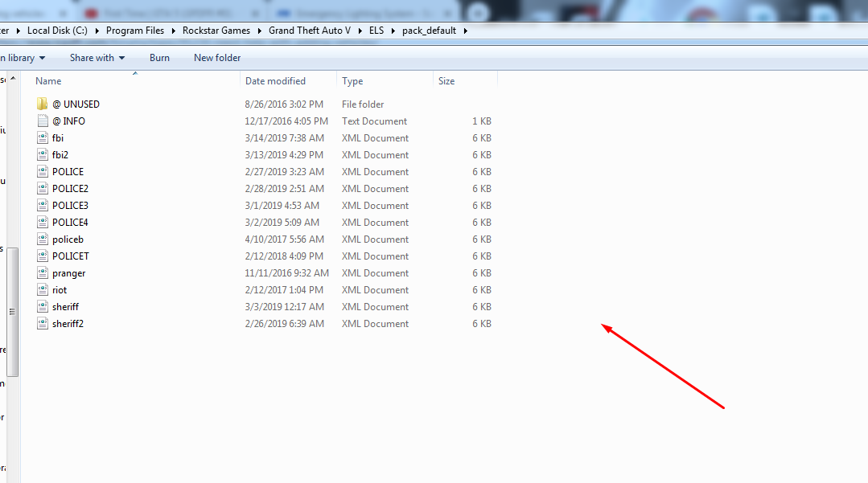Viewport: 868px width, 483px height.
Task: Select the file name 'POLICE3'
Action: pyautogui.click(x=70, y=205)
